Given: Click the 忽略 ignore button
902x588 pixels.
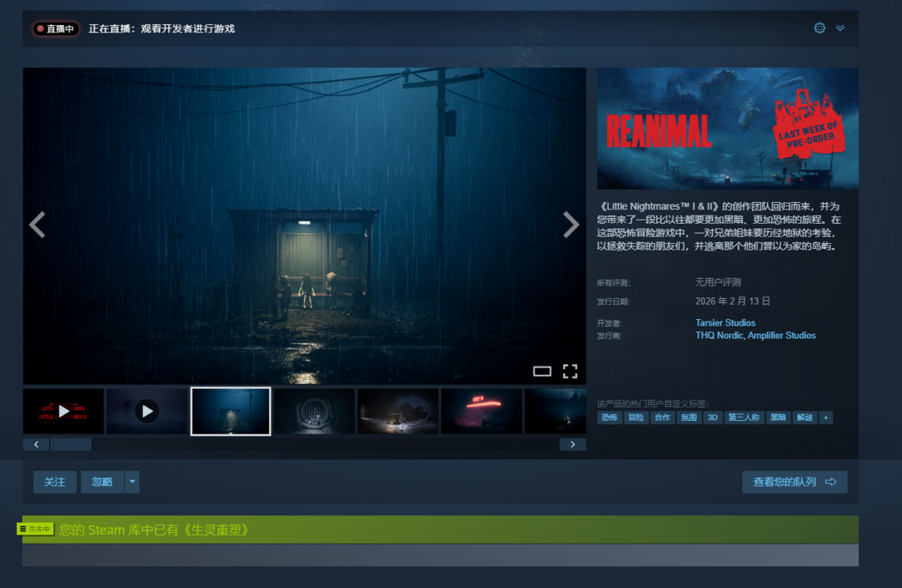Looking at the screenshot, I should point(102,482).
